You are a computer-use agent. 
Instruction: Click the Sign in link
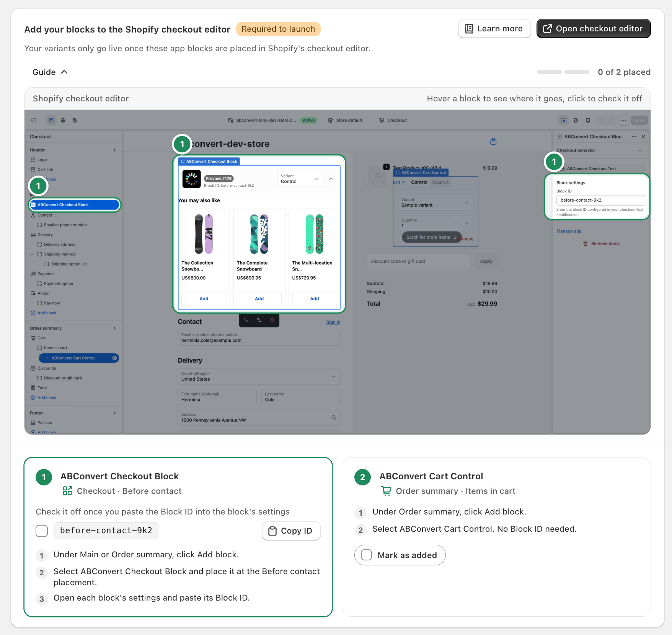pos(333,322)
